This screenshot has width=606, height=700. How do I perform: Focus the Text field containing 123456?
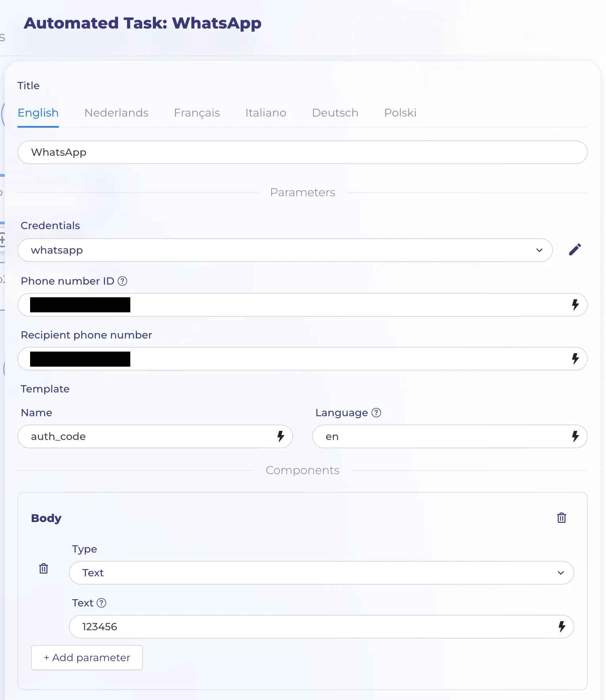coord(322,627)
